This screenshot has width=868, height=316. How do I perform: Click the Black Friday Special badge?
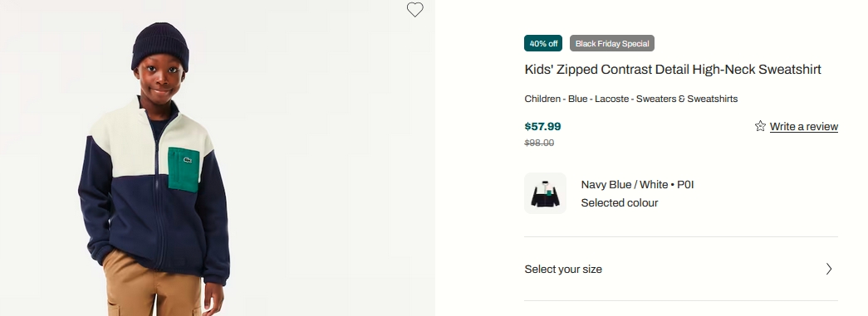point(611,43)
